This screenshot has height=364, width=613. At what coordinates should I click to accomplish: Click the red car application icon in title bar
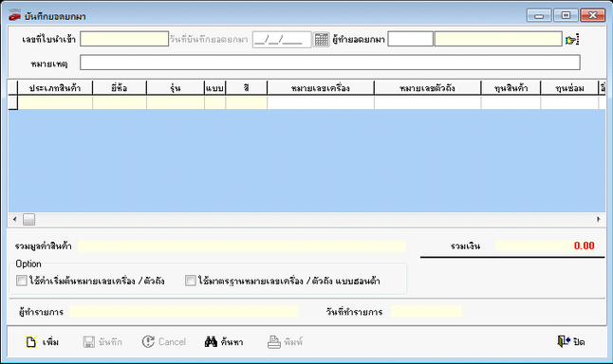point(14,15)
